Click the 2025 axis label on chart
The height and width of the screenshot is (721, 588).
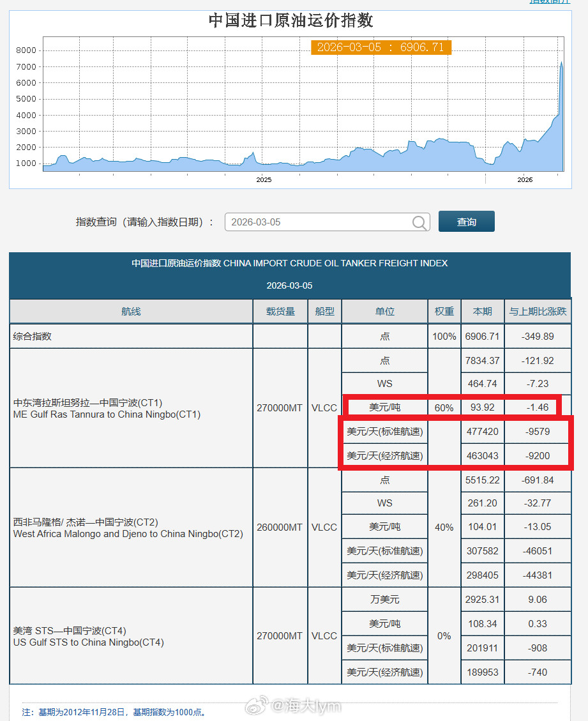click(262, 179)
